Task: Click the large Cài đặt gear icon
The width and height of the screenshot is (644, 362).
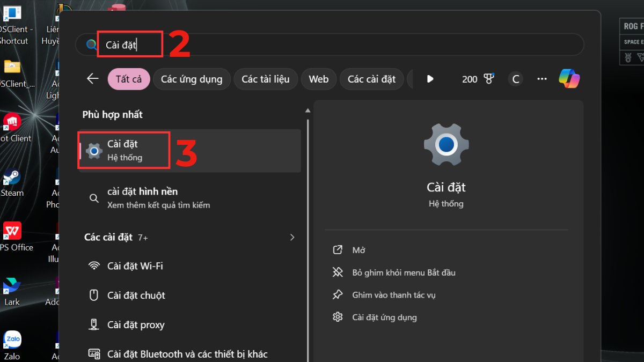Action: point(446,144)
